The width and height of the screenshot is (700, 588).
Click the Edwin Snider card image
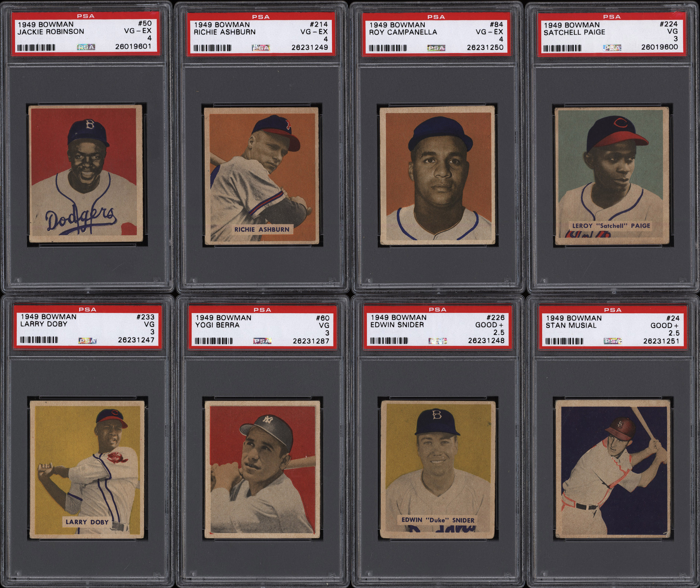[x=438, y=470]
